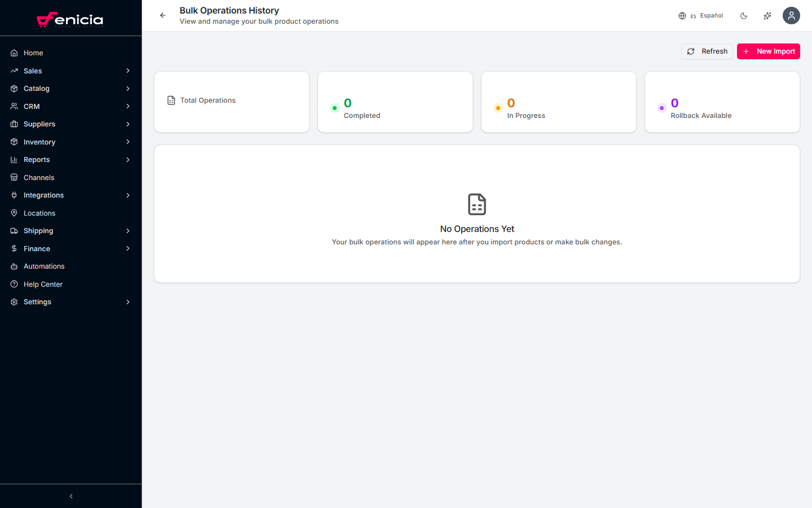
Task: Click the empty-state document icon
Action: 477,204
